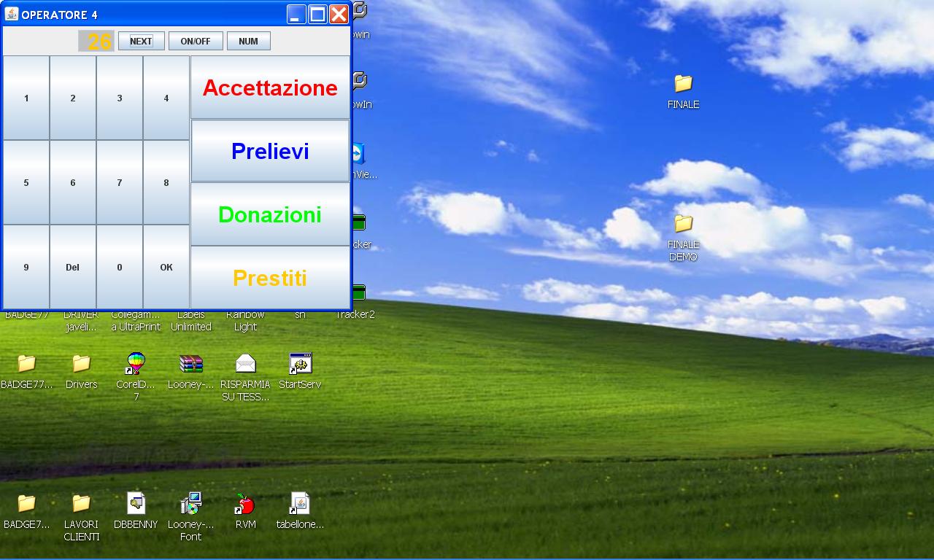Tap keypad digit 3
934x560 pixels.
120,98
